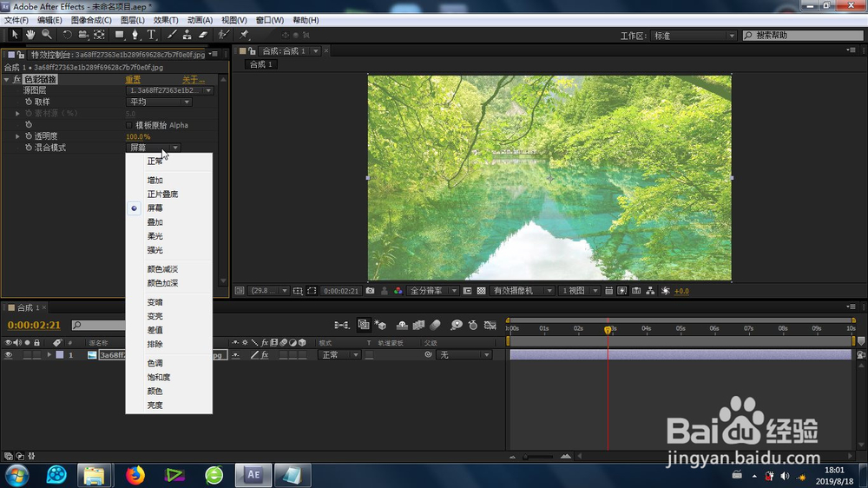This screenshot has width=868, height=488.
Task: Open the 源图层 layer dropdown
Action: (x=169, y=90)
